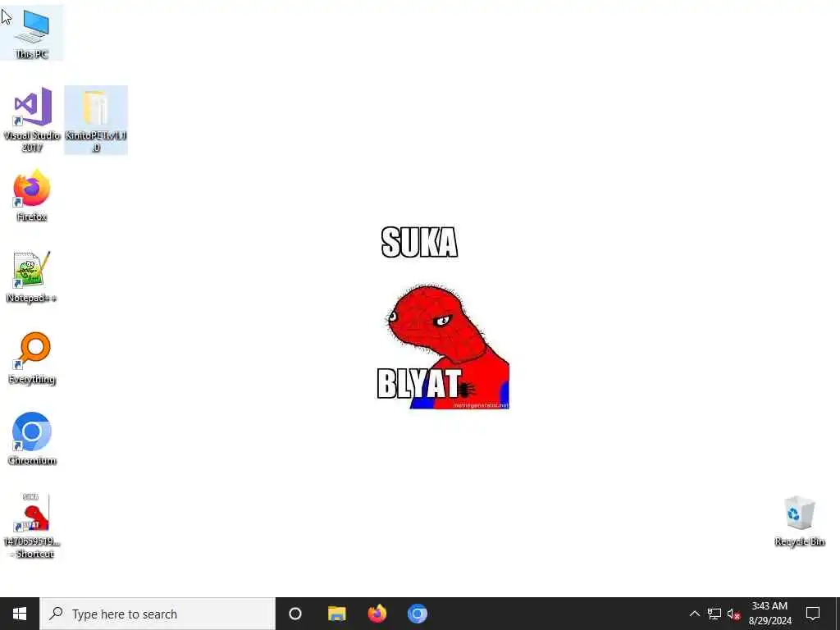The image size is (840, 630).
Task: Open the Windows Start menu
Action: 20,614
